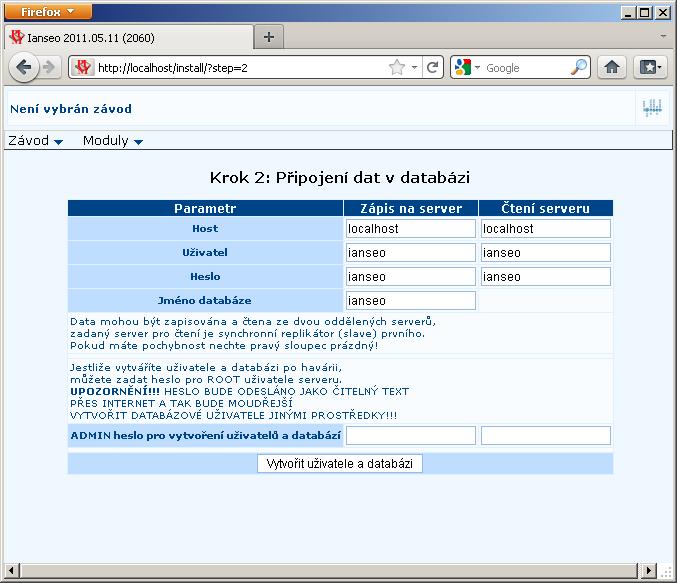Click the 'Není vybrán závod' heading
Screen dimensions: 677x583
coord(71,109)
